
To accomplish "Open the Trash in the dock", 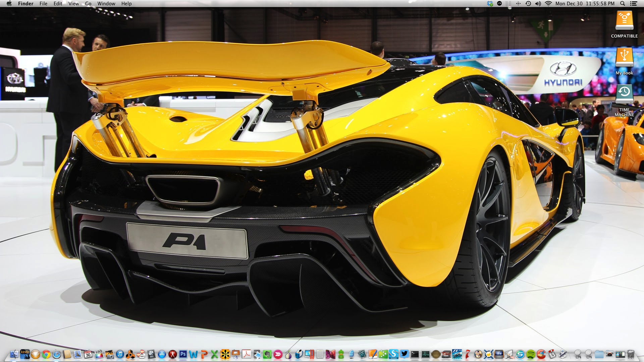I will (631, 354).
